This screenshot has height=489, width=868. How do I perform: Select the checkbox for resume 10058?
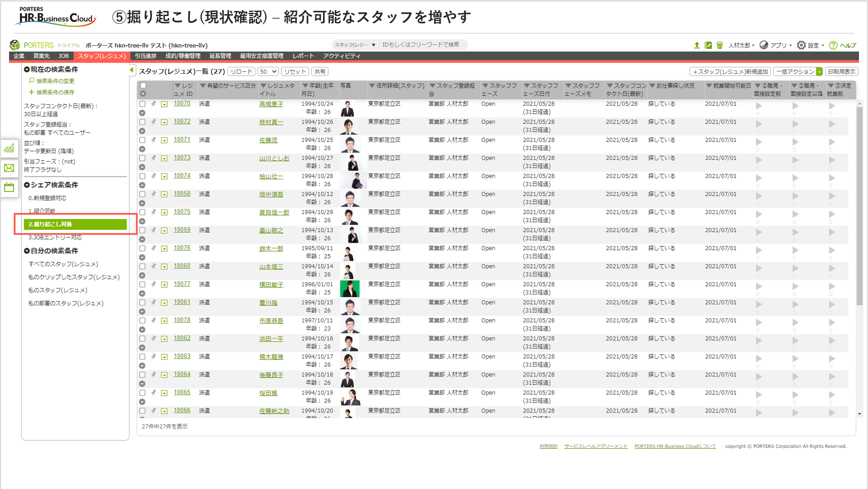pos(143,194)
